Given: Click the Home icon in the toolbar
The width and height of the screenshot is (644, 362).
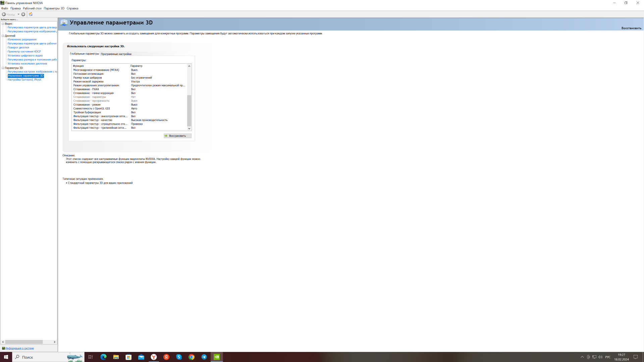Looking at the screenshot, I should click(x=31, y=14).
